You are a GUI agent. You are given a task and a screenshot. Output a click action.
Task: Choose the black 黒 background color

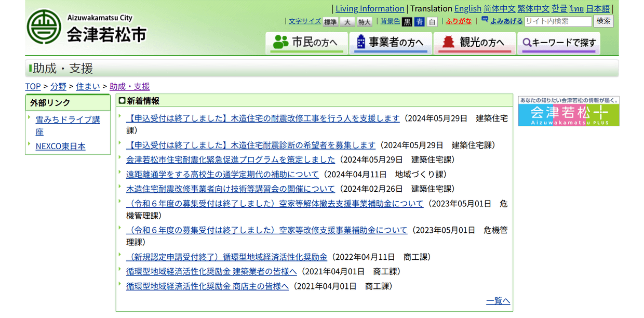click(407, 22)
